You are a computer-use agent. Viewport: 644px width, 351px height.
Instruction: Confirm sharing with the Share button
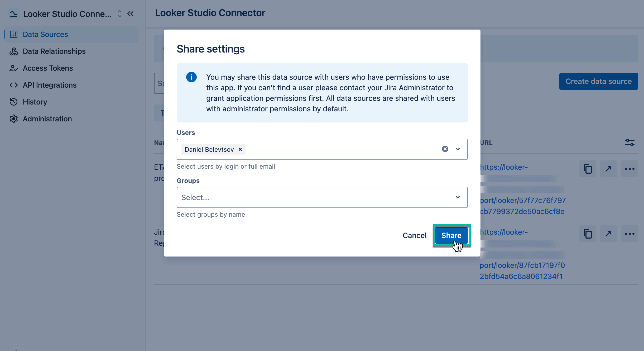point(451,235)
